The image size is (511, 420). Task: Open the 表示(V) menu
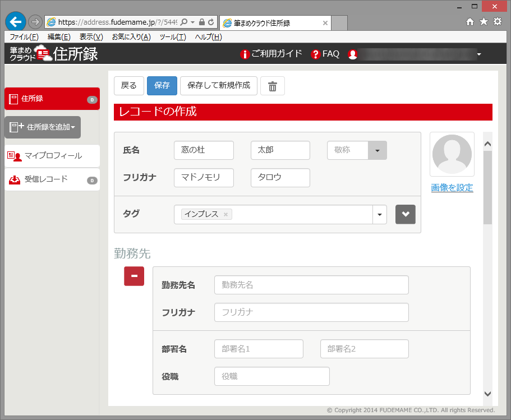pyautogui.click(x=91, y=37)
